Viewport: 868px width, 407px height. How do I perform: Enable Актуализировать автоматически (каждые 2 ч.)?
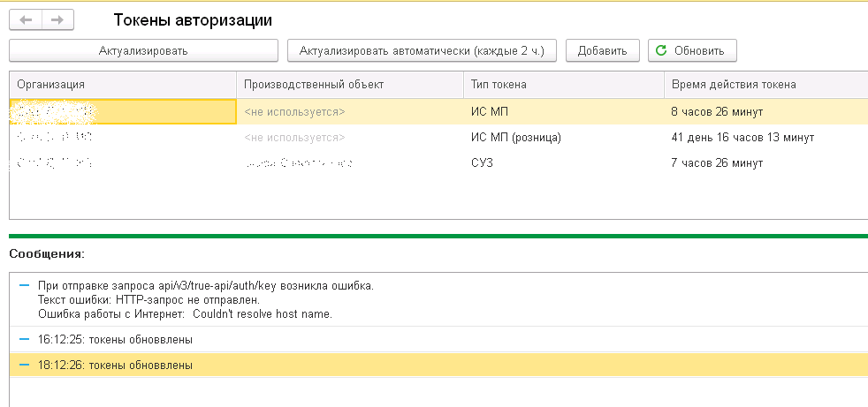422,50
